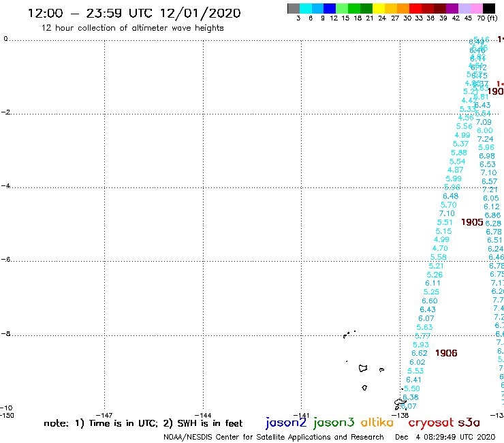Click the pink legend color swatch
The image size is (504, 443).
(477, 8)
